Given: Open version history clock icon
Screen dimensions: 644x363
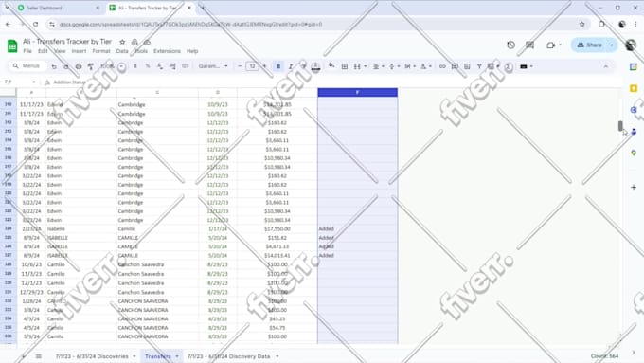Looking at the screenshot, I should pyautogui.click(x=510, y=45).
